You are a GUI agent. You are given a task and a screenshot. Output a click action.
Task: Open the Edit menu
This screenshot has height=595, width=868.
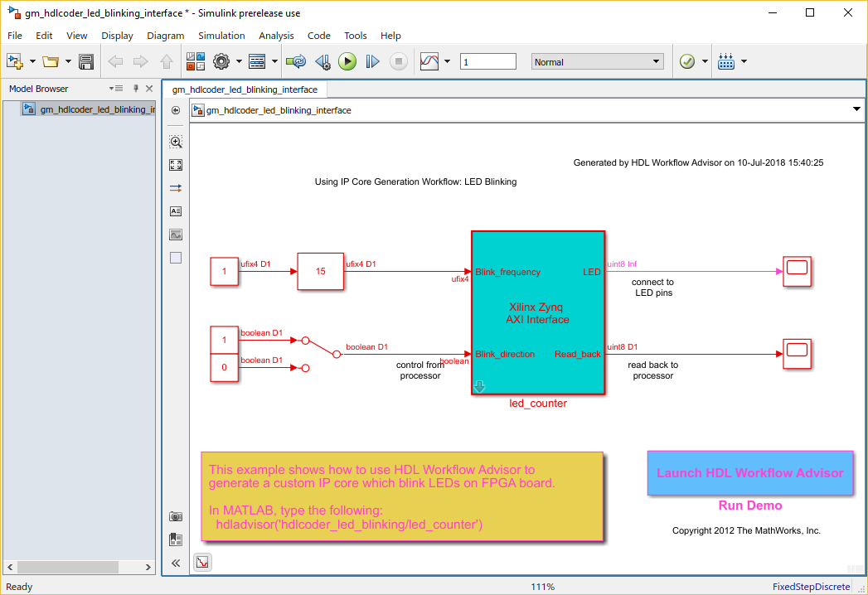coord(44,36)
